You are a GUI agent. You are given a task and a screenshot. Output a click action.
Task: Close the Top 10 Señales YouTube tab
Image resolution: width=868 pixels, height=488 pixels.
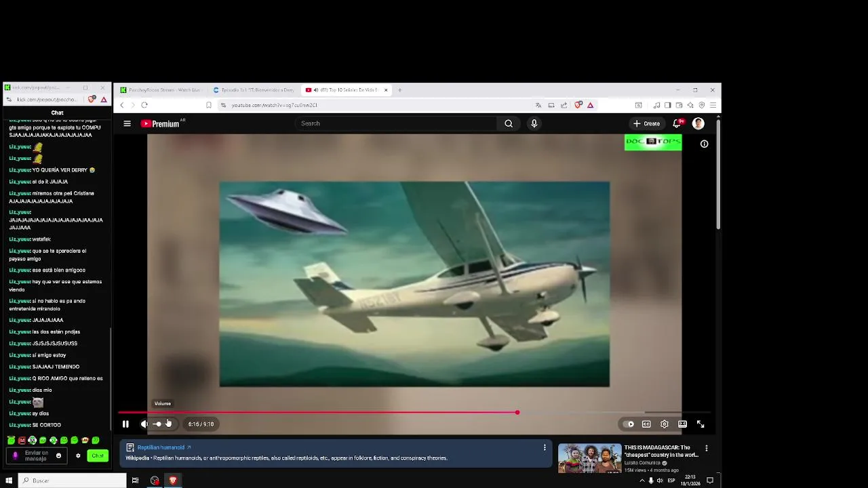[386, 89]
